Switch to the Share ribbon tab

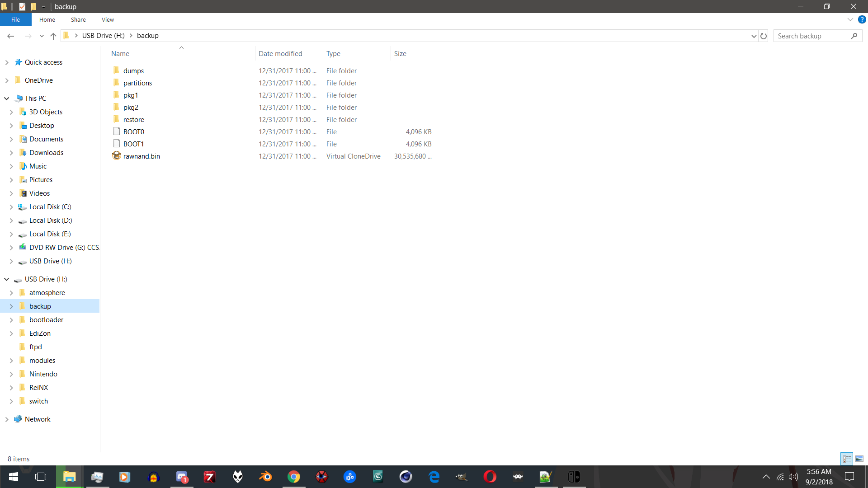[x=78, y=19]
